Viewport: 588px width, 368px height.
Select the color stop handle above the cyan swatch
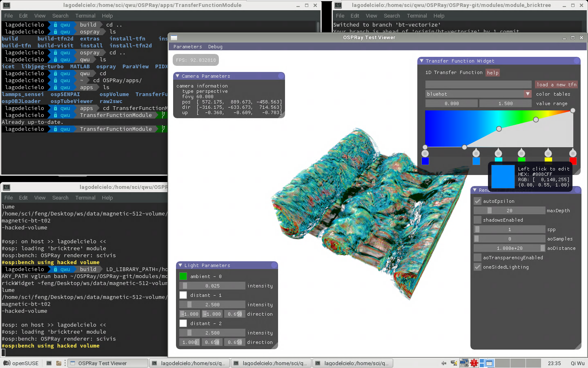(x=499, y=153)
